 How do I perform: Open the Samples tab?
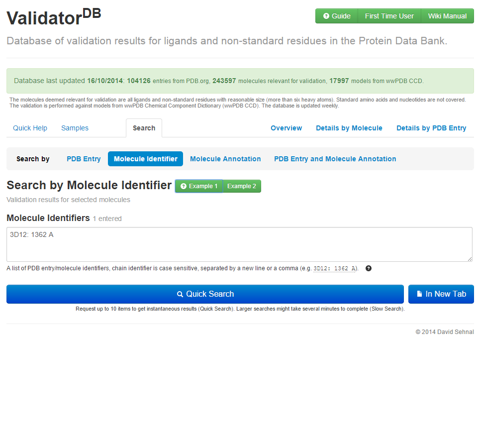[x=75, y=128]
